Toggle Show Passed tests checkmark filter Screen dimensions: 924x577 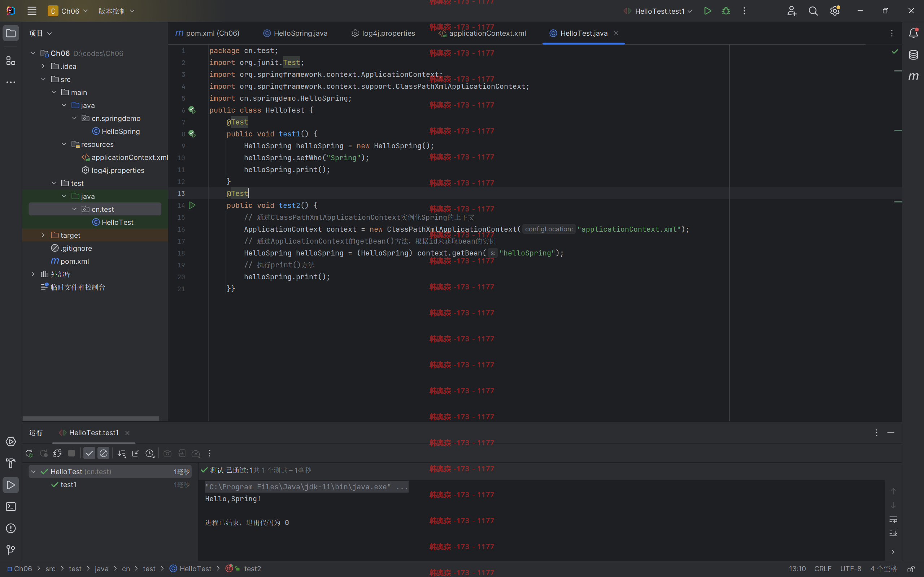pos(89,453)
